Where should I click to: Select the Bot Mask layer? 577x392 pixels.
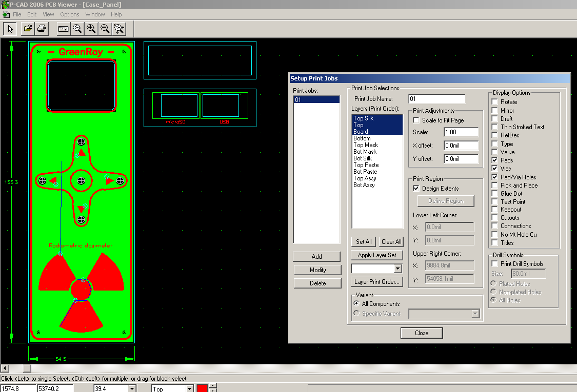point(377,152)
